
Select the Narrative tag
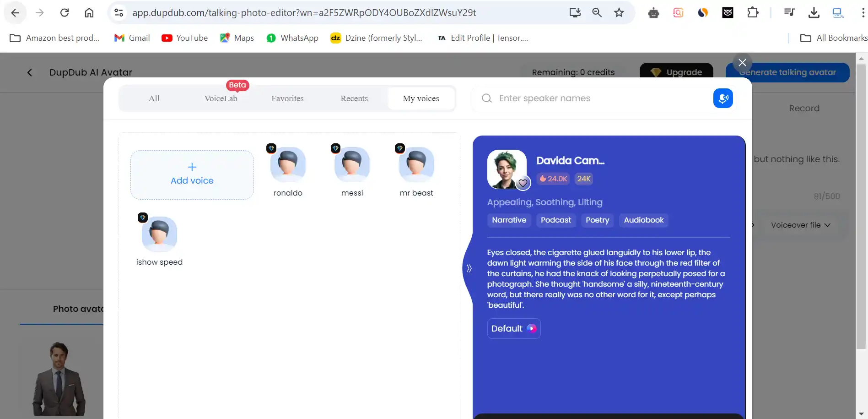pyautogui.click(x=509, y=220)
